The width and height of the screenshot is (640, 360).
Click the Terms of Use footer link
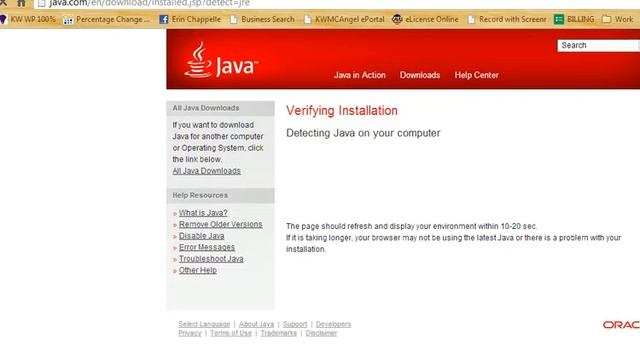231,333
